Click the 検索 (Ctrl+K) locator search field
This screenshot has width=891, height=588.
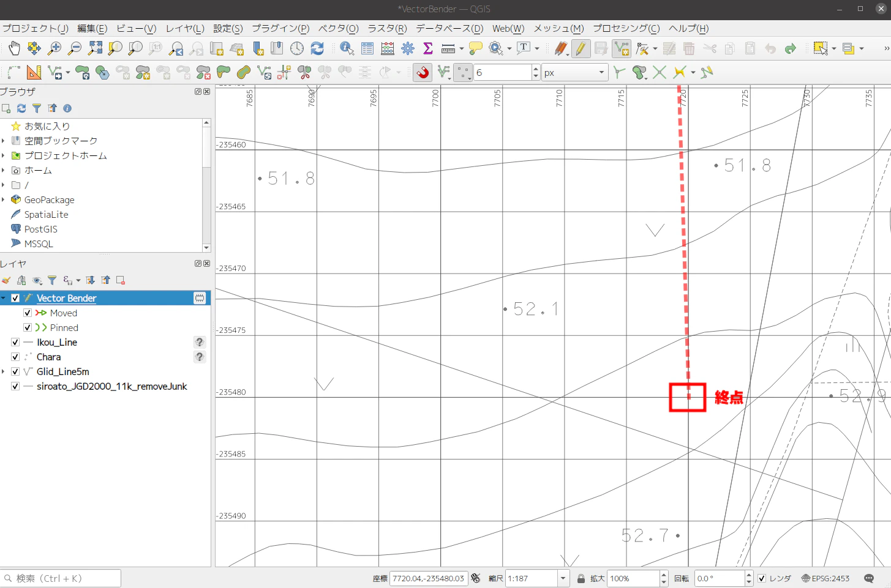(61, 578)
